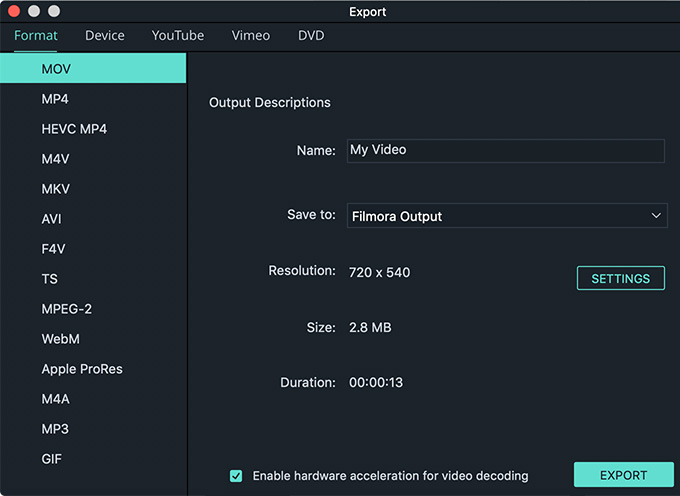Image resolution: width=680 pixels, height=496 pixels.
Task: Open the Filmora Output location dropdown
Action: 507,215
